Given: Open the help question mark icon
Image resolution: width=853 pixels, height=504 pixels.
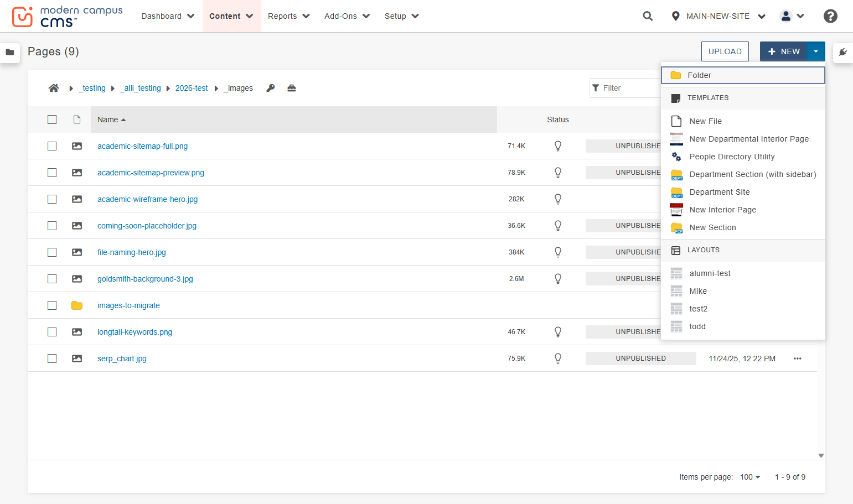Looking at the screenshot, I should pos(830,16).
